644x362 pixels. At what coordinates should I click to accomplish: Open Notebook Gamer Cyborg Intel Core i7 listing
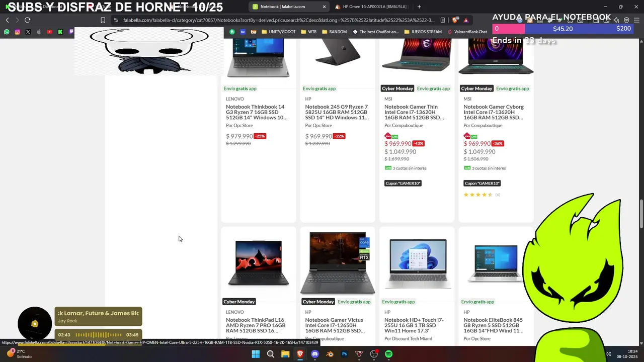494,112
